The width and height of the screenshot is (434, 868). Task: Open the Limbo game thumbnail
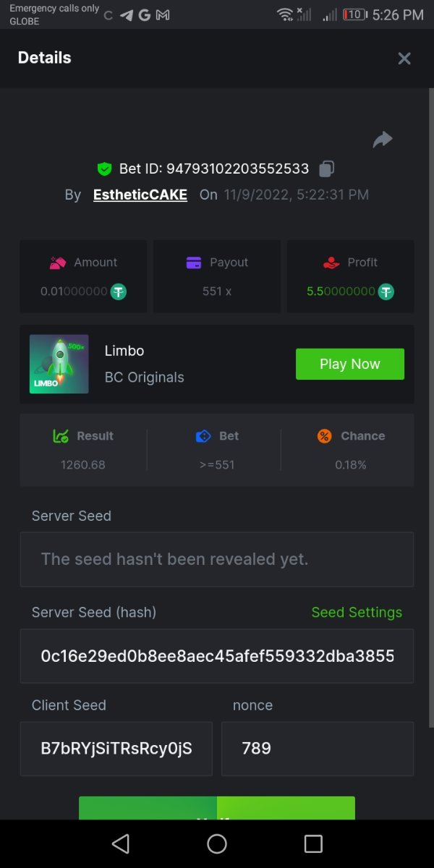(59, 364)
